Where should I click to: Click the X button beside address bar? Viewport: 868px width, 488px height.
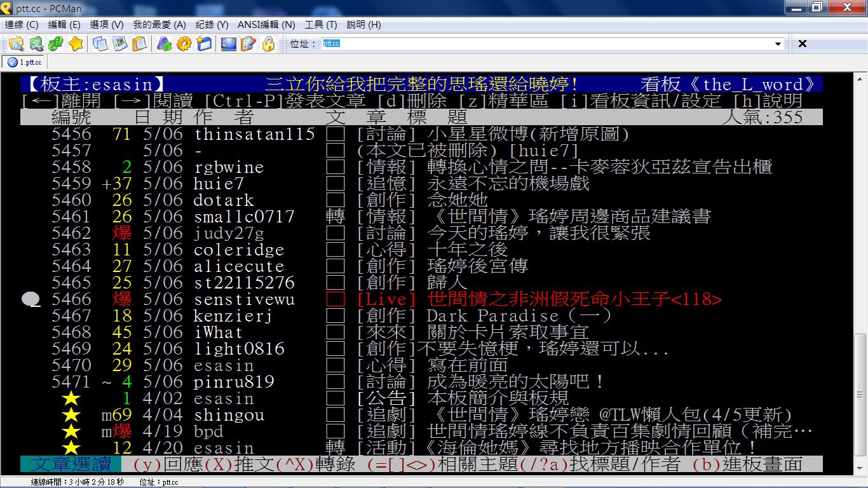(803, 44)
